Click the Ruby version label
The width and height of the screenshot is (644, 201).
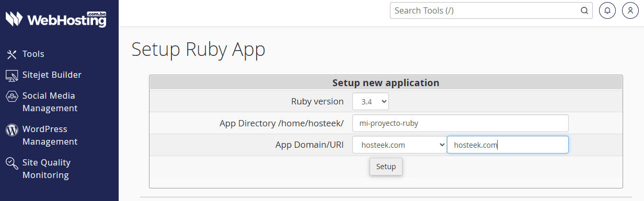(x=317, y=101)
